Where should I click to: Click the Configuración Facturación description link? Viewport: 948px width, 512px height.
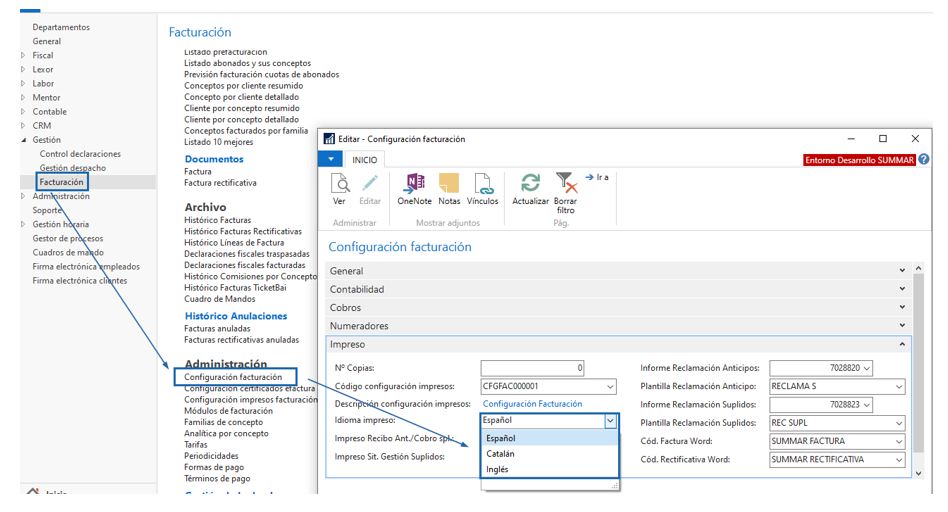(532, 404)
